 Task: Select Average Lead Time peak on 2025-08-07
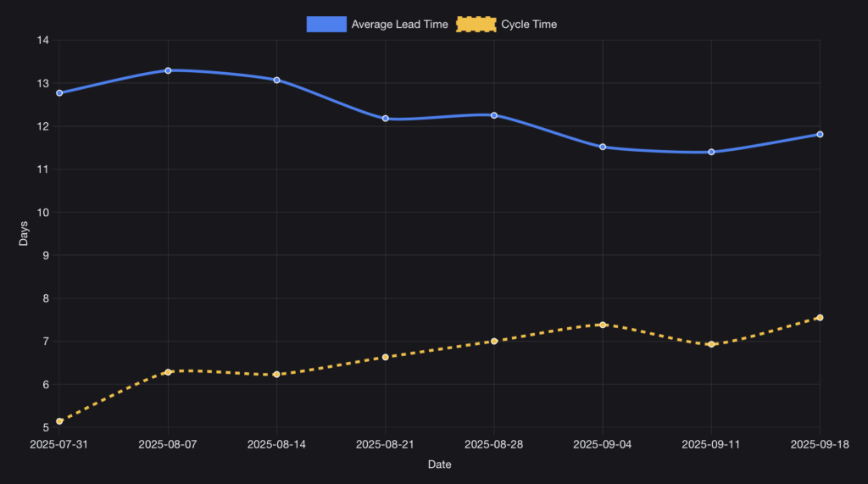point(168,70)
